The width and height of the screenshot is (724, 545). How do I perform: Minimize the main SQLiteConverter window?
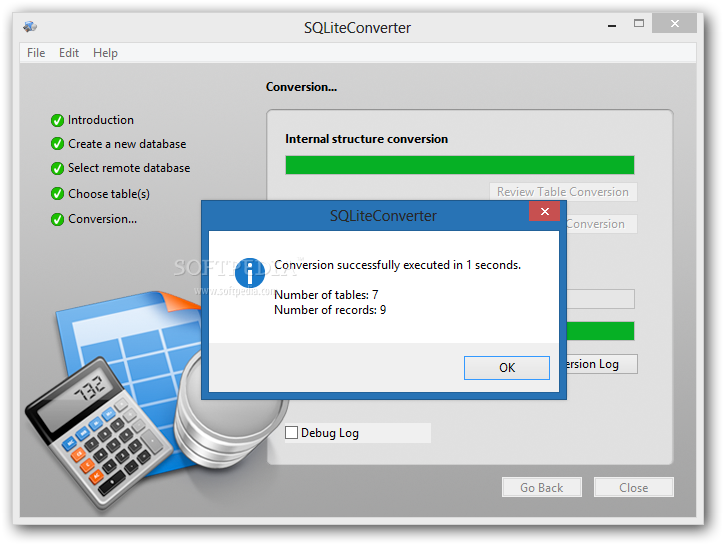click(612, 25)
